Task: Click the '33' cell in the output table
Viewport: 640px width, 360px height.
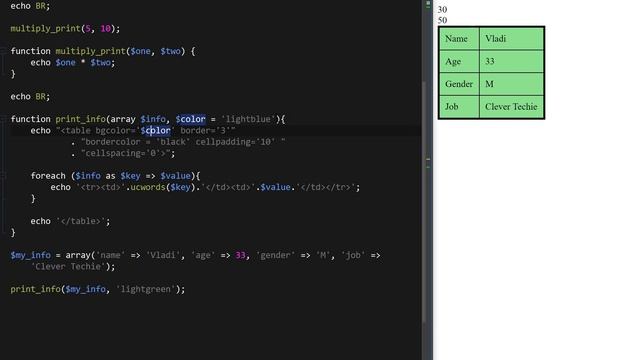Action: coord(511,62)
